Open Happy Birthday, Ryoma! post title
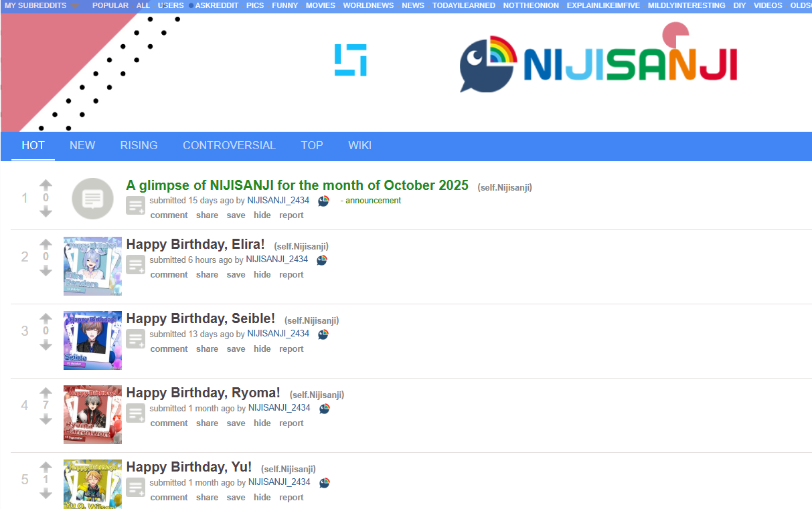This screenshot has height=509, width=812. point(204,393)
